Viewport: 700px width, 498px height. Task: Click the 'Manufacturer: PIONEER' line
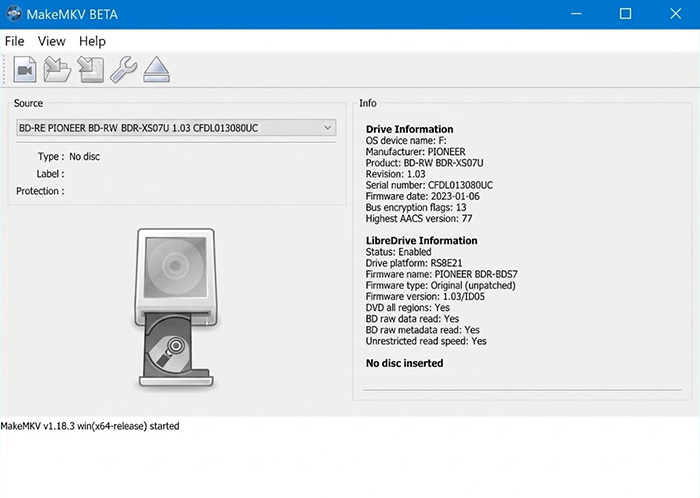click(x=415, y=151)
